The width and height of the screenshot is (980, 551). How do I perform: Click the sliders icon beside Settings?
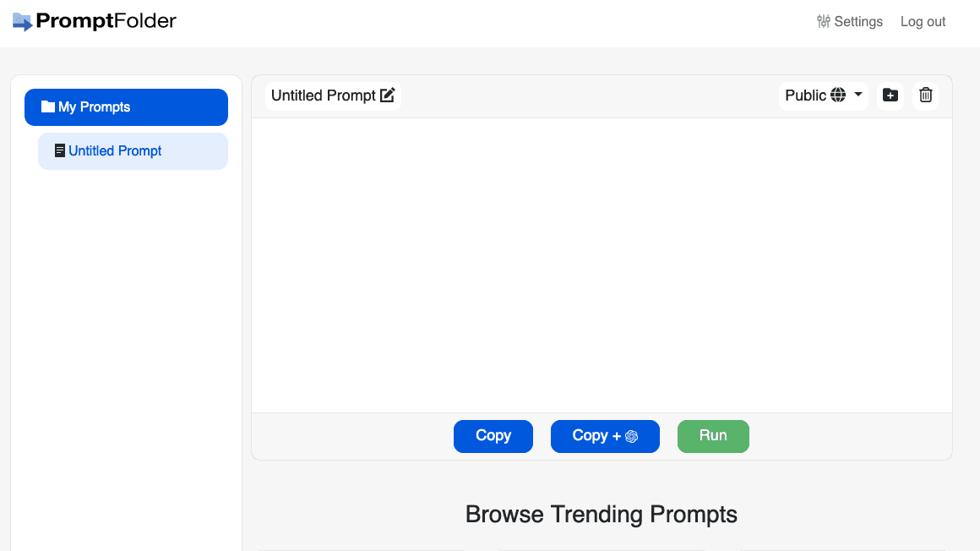click(x=823, y=21)
